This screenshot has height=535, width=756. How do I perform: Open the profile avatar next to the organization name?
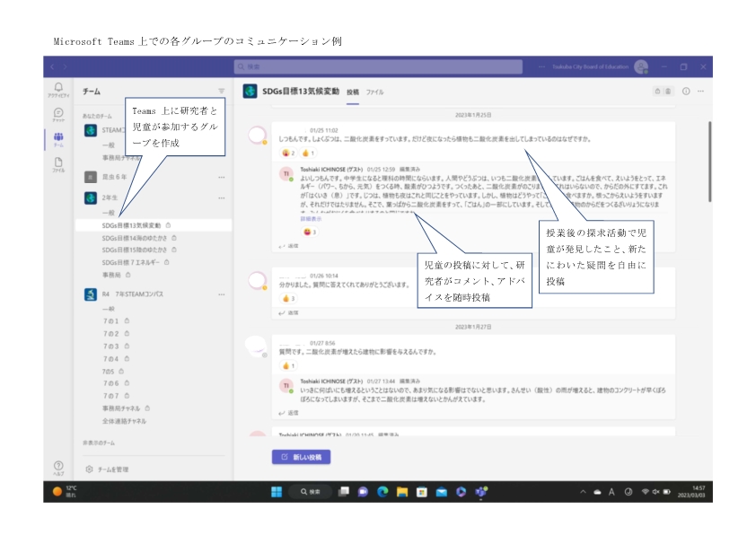coord(641,67)
